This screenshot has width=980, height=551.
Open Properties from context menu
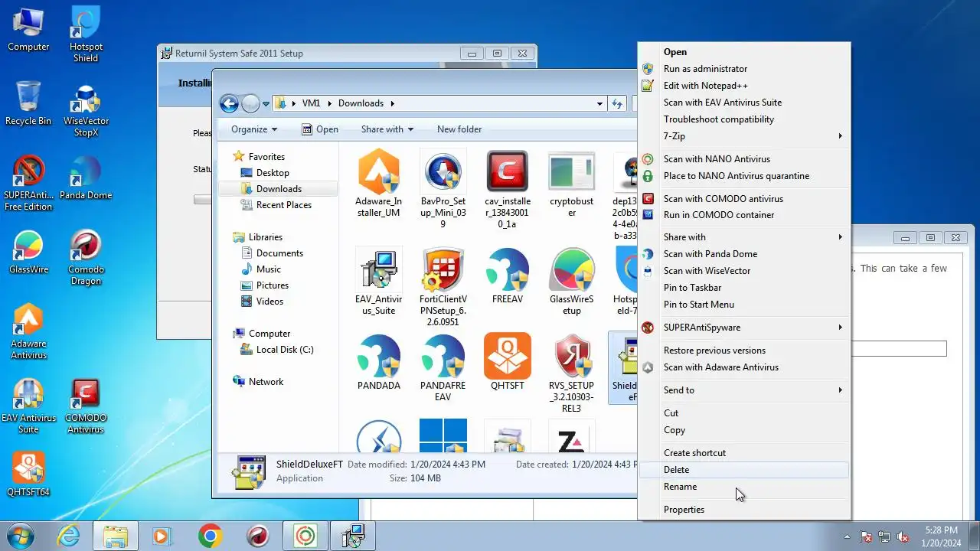tap(743, 510)
